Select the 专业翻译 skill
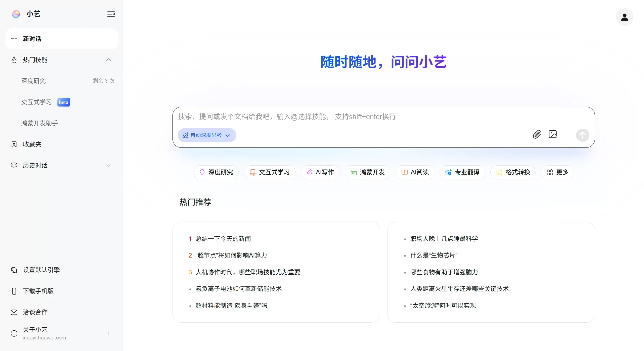Viewport: 644px width, 351px height. pyautogui.click(x=462, y=172)
